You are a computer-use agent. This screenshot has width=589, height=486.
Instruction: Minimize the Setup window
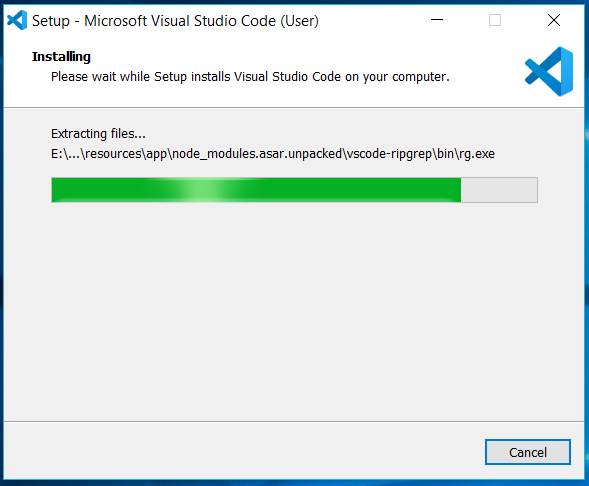(x=436, y=20)
